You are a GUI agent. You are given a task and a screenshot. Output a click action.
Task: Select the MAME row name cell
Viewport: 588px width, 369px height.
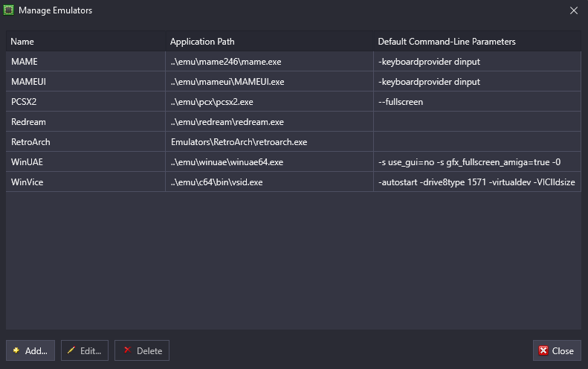click(x=85, y=62)
